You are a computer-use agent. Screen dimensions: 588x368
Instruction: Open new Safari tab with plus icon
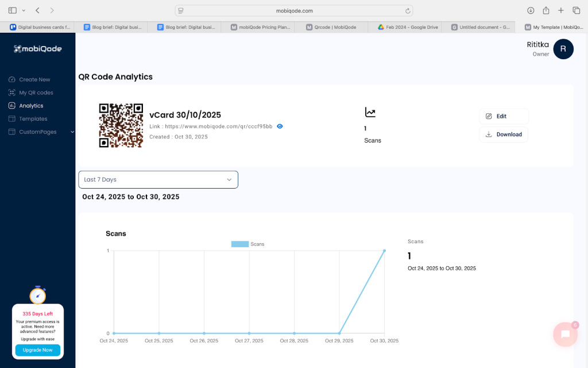click(x=561, y=10)
